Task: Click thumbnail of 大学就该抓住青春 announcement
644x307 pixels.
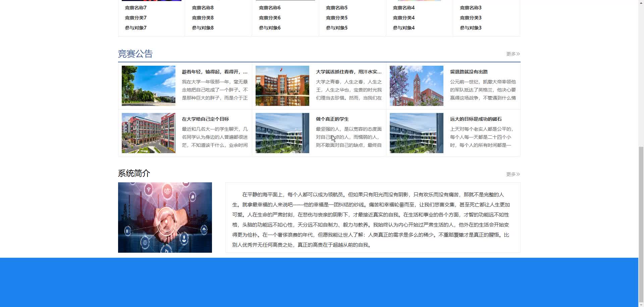Action: pyautogui.click(x=282, y=86)
